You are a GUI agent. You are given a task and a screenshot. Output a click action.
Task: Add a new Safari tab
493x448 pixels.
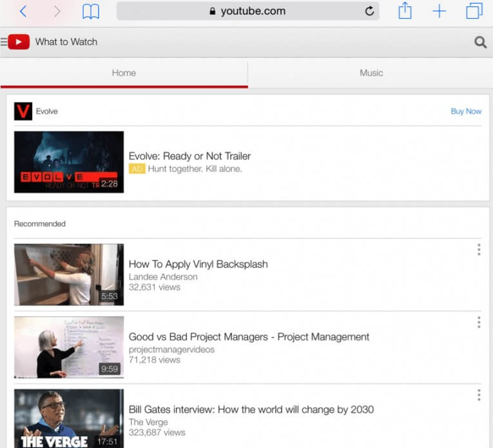(x=439, y=11)
